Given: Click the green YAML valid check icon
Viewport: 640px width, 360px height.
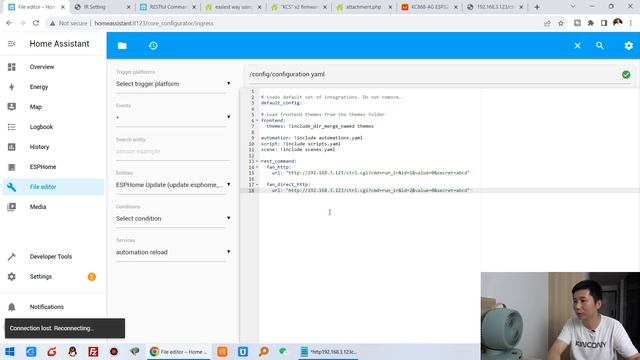Looking at the screenshot, I should [x=626, y=75].
